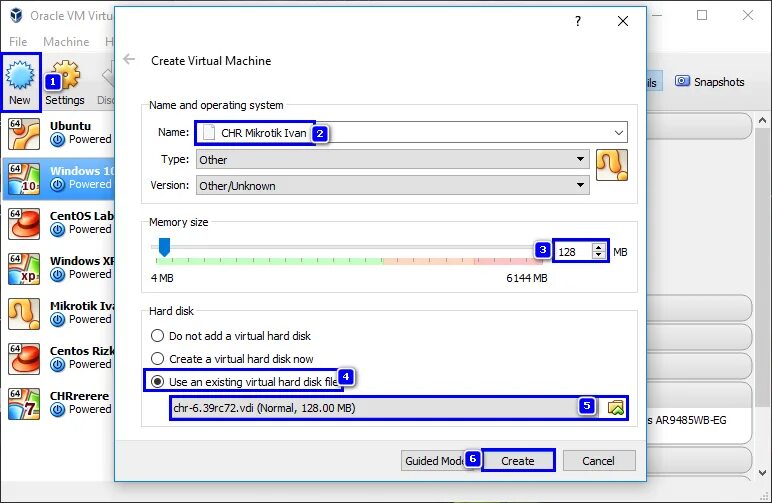Image resolution: width=772 pixels, height=503 pixels.
Task: Open the File menu
Action: tap(18, 42)
